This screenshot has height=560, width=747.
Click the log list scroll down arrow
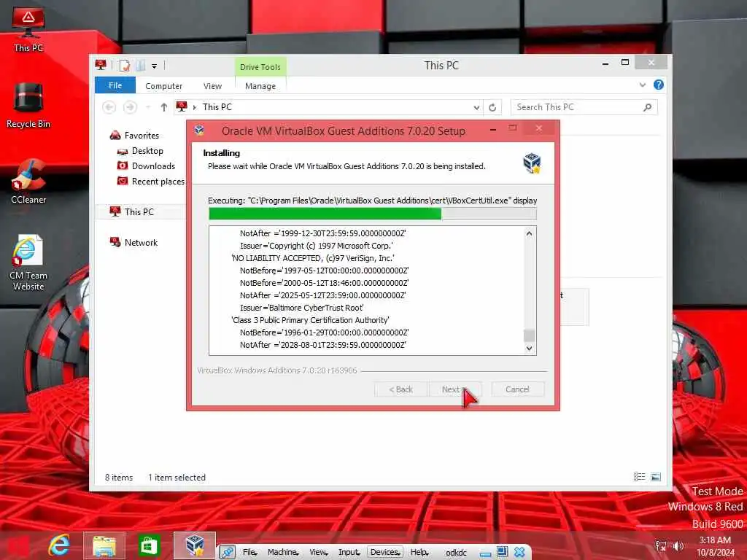click(529, 348)
